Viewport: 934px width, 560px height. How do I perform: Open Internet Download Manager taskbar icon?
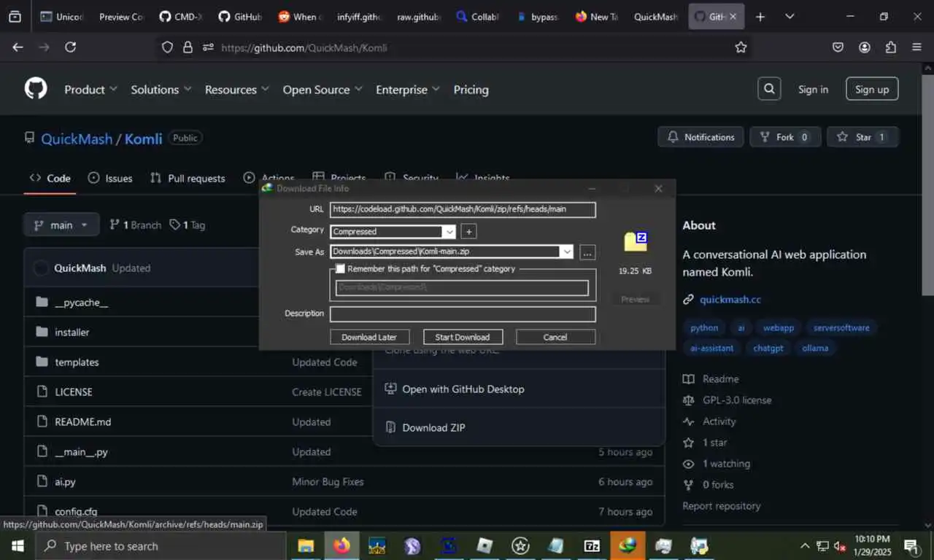[628, 545]
